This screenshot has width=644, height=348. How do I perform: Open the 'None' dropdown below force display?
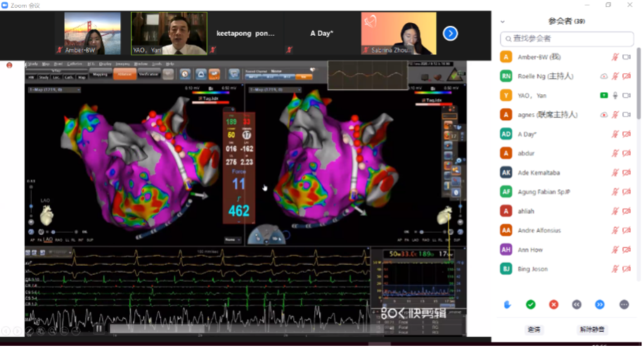coord(232,240)
